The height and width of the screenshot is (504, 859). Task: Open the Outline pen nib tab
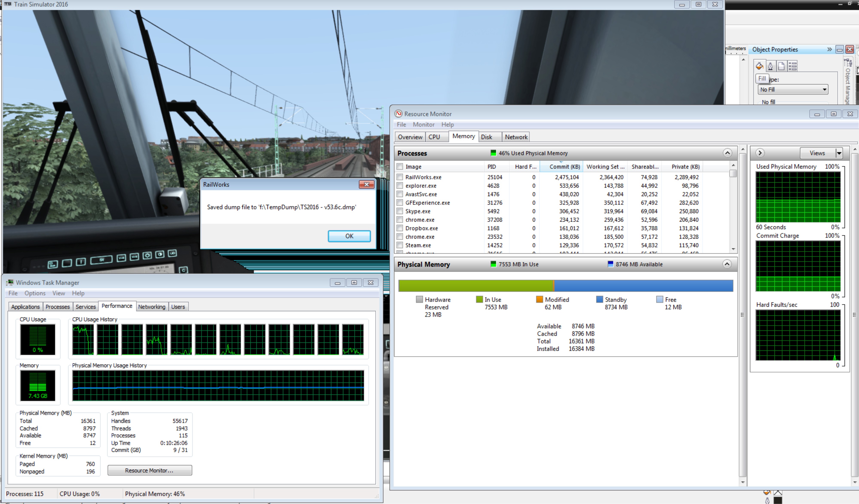[770, 66]
